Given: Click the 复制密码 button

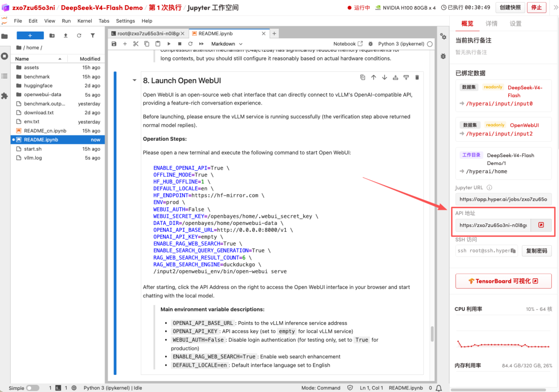Looking at the screenshot, I should [x=537, y=251].
